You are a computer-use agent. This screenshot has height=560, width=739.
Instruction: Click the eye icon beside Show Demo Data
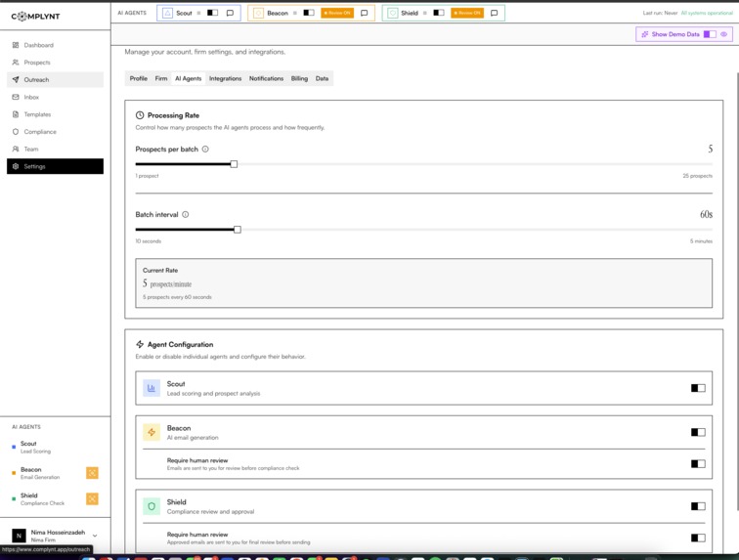724,34
